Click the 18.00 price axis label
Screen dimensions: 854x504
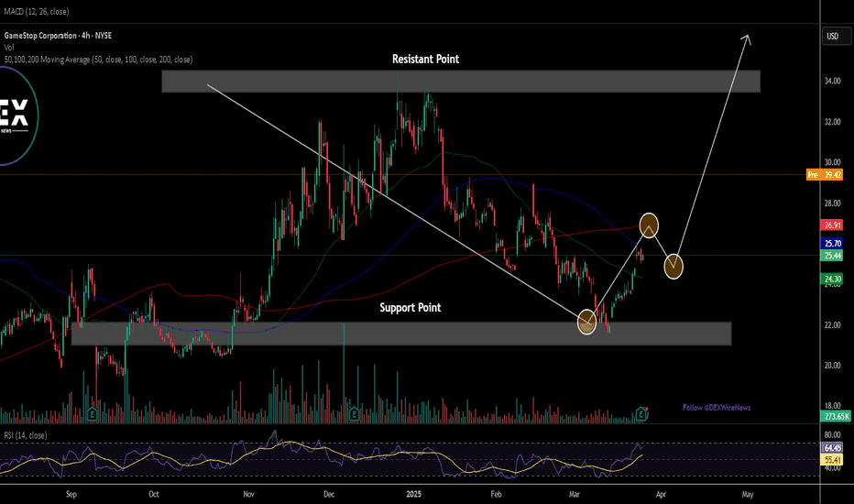click(832, 406)
